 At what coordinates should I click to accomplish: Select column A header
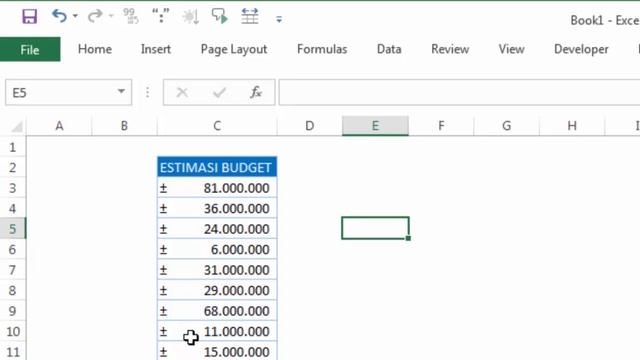[59, 126]
